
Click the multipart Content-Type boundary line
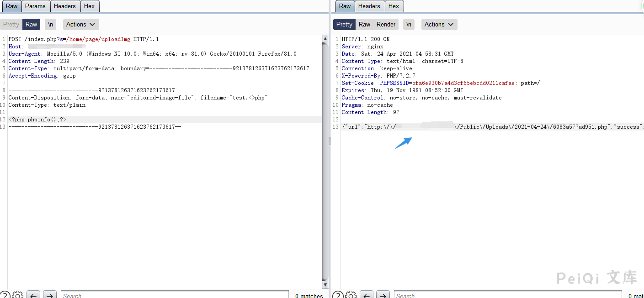(159, 68)
